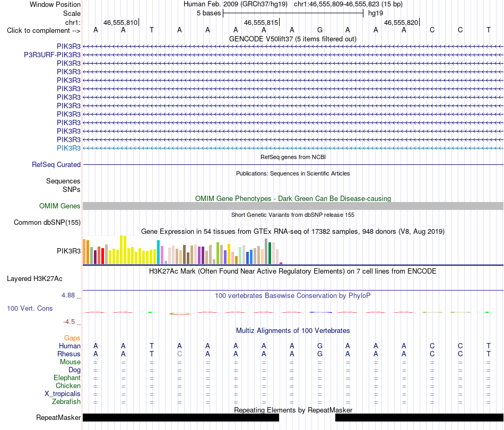Select the Elephant species label
The width and height of the screenshot is (504, 430).
pos(67,378)
